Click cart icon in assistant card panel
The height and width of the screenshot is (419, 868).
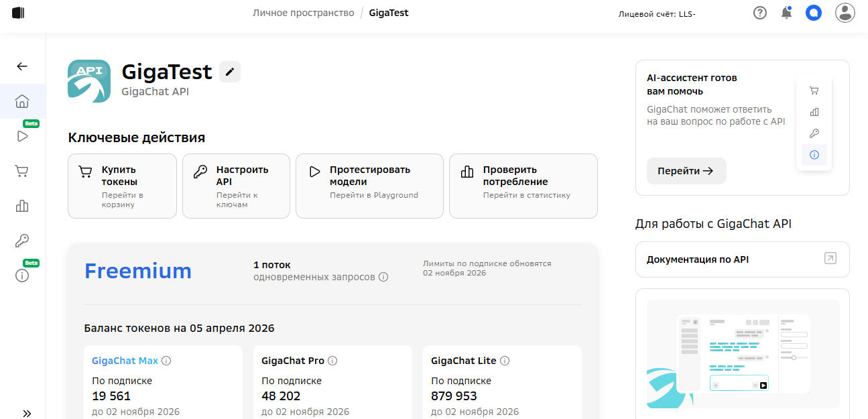click(x=814, y=91)
